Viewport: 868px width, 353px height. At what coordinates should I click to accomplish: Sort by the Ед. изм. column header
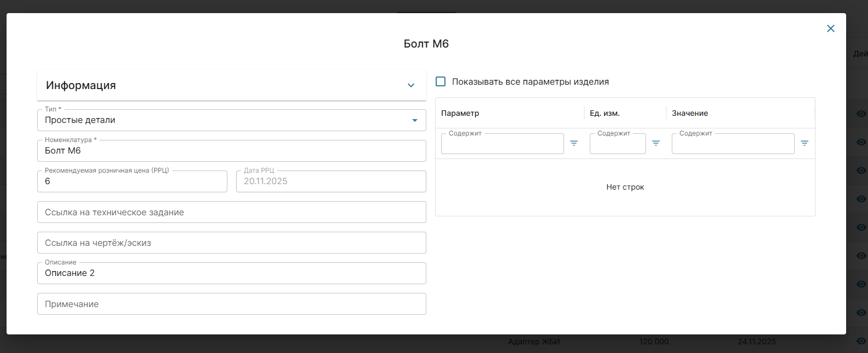605,113
